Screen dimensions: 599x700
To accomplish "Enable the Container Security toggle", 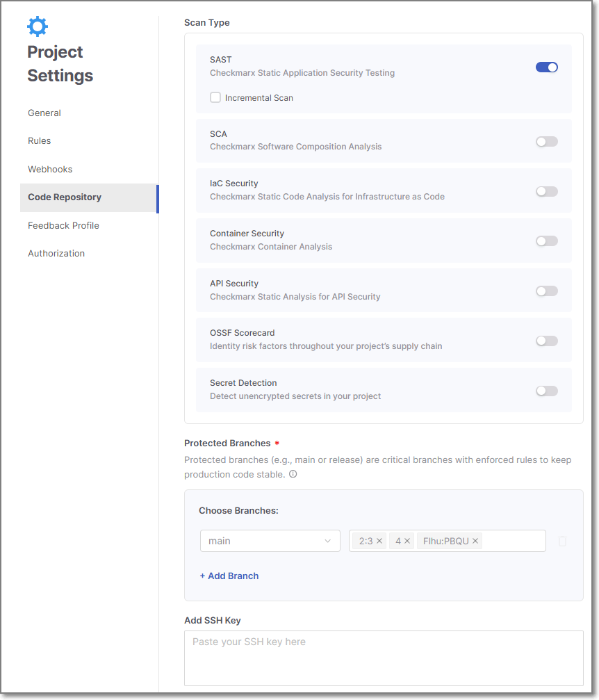I will pyautogui.click(x=547, y=241).
